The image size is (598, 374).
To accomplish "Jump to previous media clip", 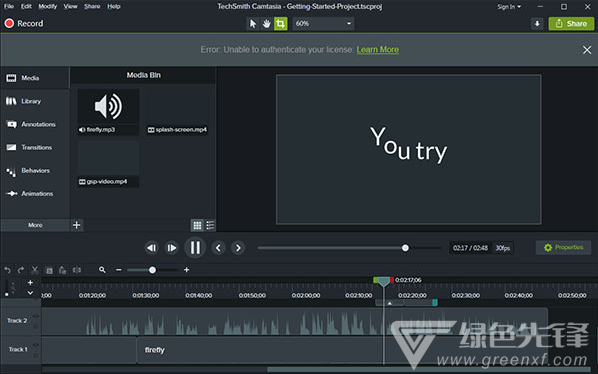I will click(218, 248).
